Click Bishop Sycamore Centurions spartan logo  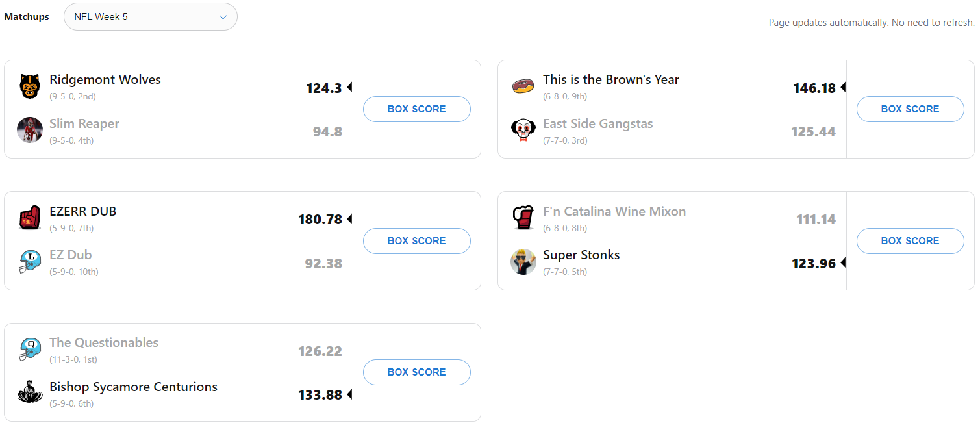30,393
